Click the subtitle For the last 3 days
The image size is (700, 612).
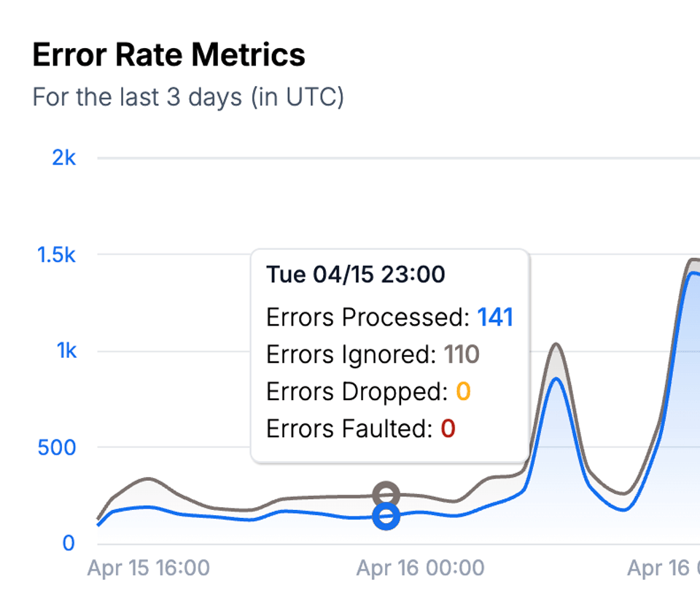point(188,97)
